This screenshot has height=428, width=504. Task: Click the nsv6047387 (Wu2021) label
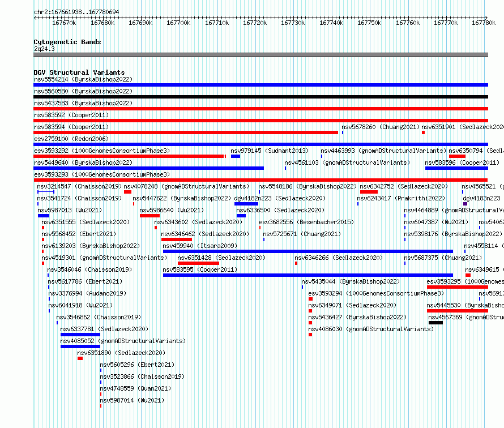pyautogui.click(x=436, y=222)
